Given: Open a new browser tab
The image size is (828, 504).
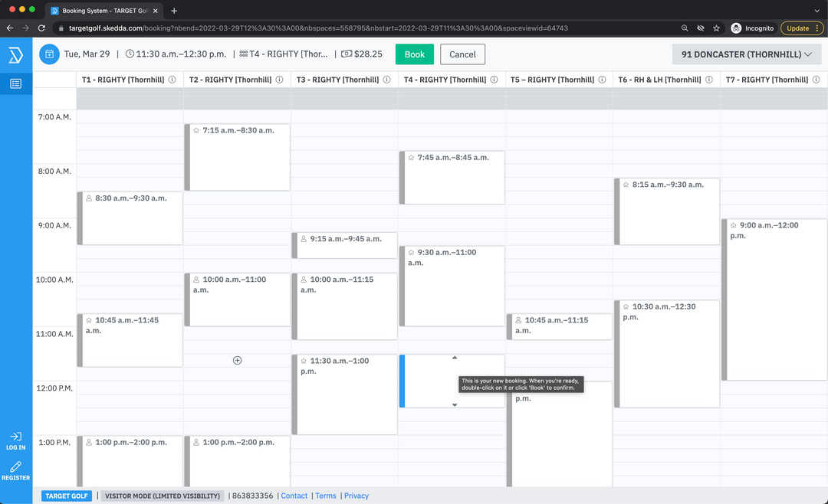Looking at the screenshot, I should point(174,11).
